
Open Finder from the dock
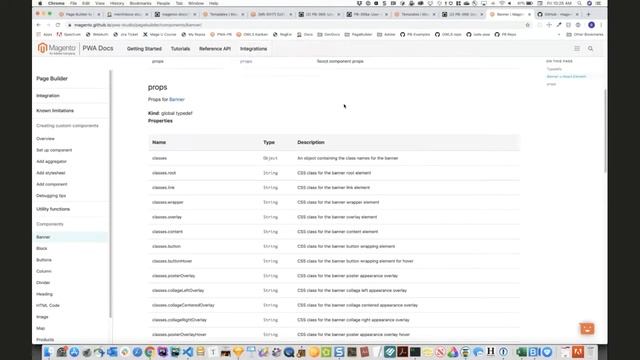[x=48, y=352]
